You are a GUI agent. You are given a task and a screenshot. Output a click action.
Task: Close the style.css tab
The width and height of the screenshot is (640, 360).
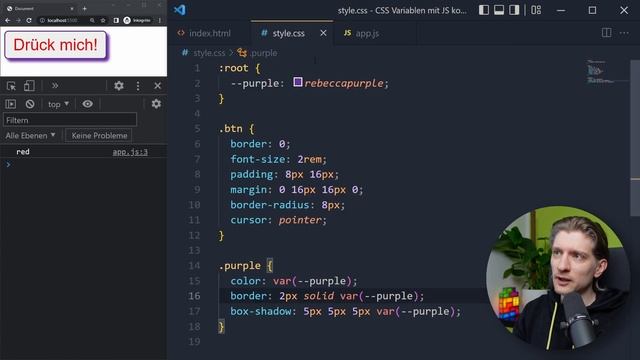click(323, 33)
